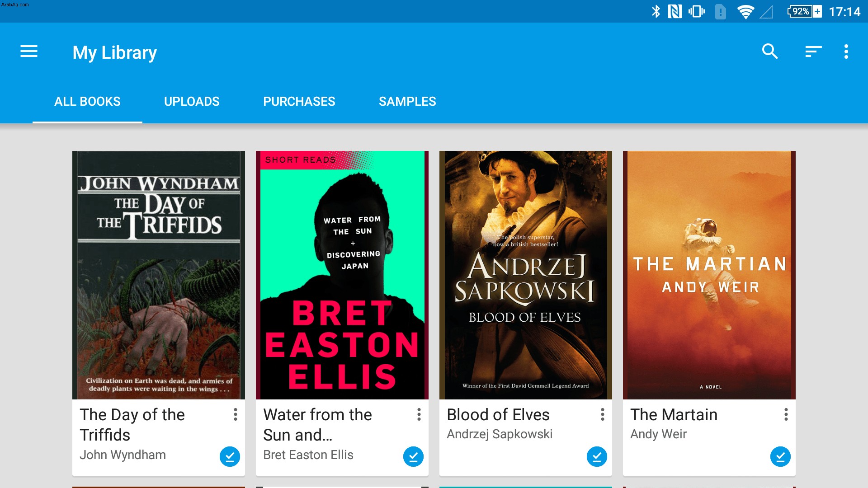Viewport: 868px width, 488px height.
Task: Click author name Andy Weir
Action: (x=658, y=434)
